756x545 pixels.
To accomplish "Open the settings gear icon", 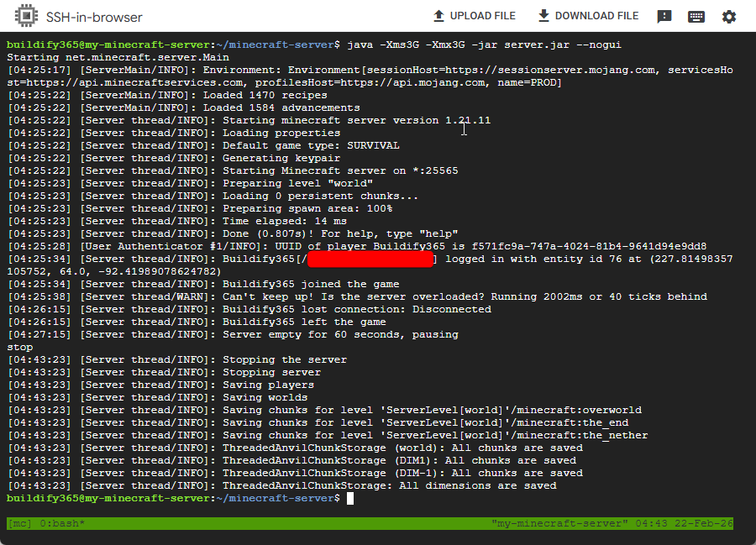I will point(729,17).
